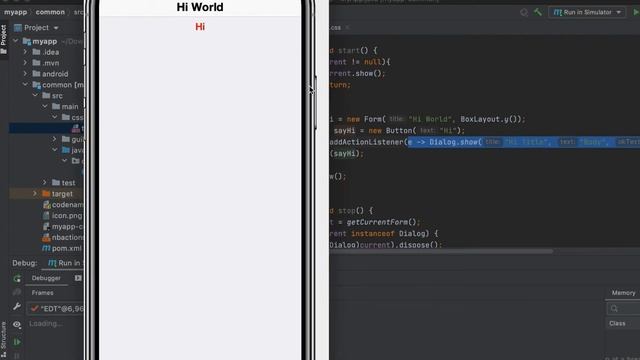Expand the target folder
Screen dimensions: 640x360
pyautogui.click(x=36, y=194)
